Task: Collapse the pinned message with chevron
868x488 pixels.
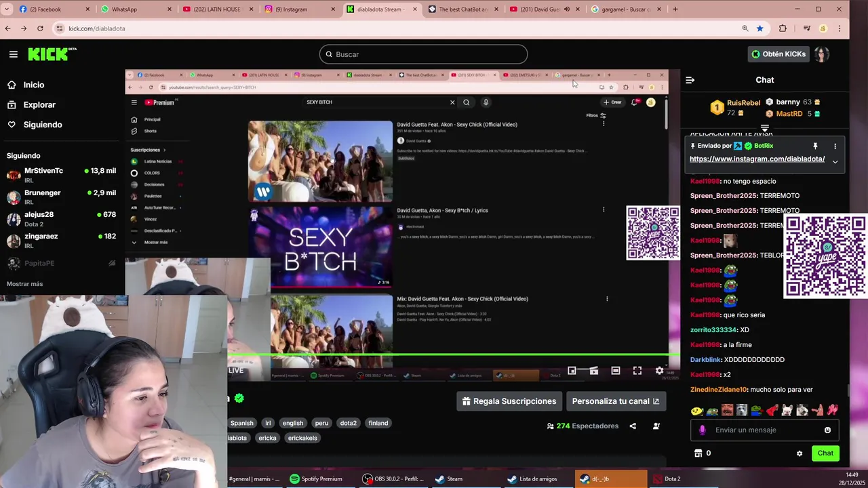Action: 835,162
